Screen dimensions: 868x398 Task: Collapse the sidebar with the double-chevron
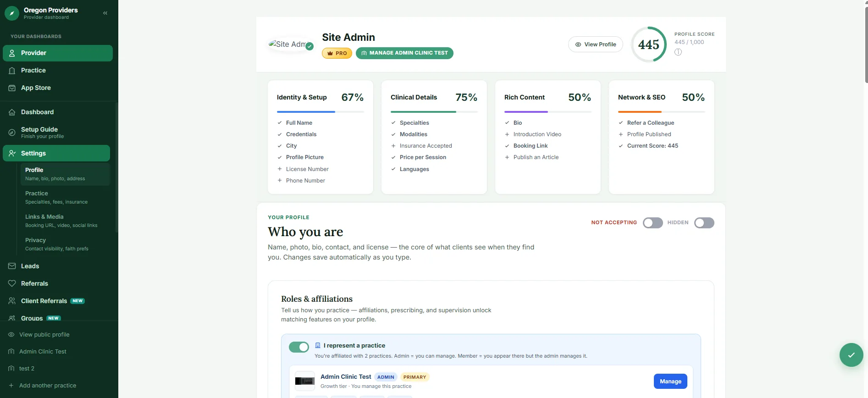[x=105, y=13]
